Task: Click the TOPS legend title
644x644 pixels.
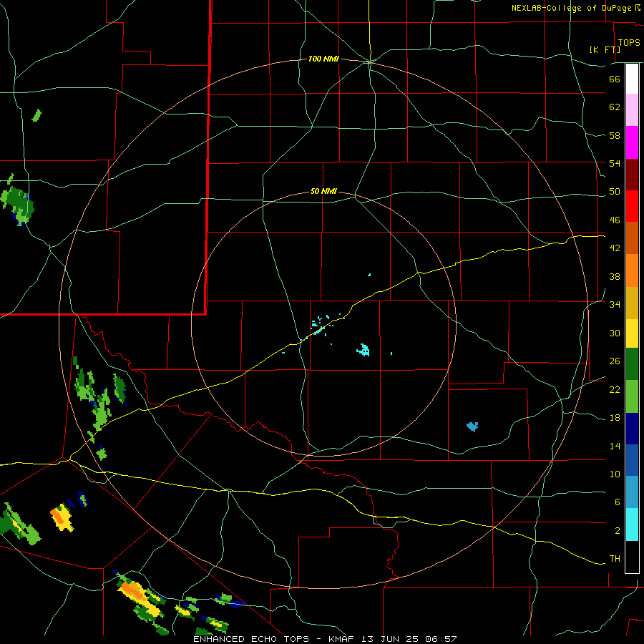Action: tap(629, 42)
